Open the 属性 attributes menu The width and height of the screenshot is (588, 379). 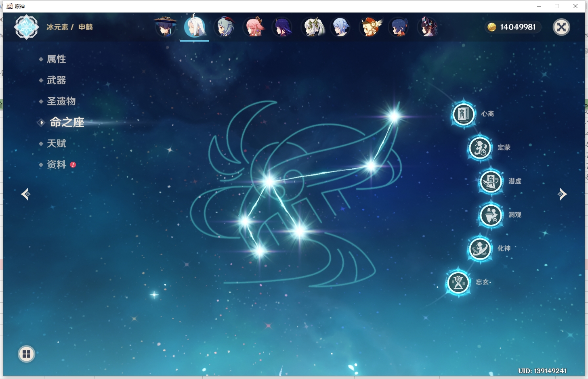tap(56, 59)
